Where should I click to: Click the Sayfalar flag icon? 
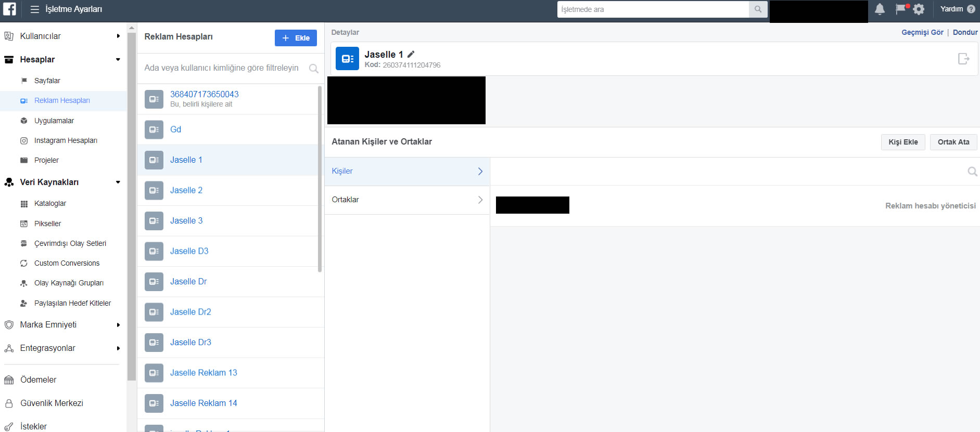[24, 81]
